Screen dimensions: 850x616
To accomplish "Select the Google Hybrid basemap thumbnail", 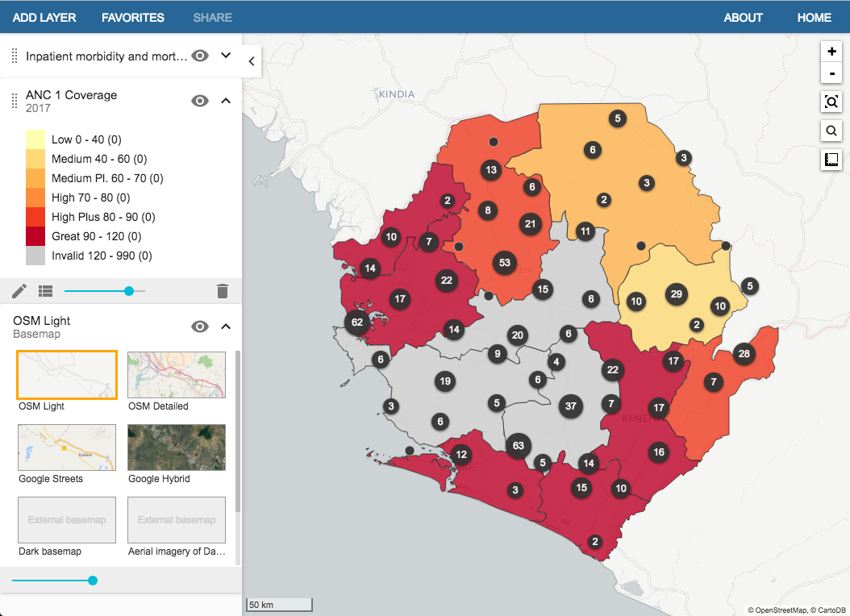I will [x=177, y=447].
